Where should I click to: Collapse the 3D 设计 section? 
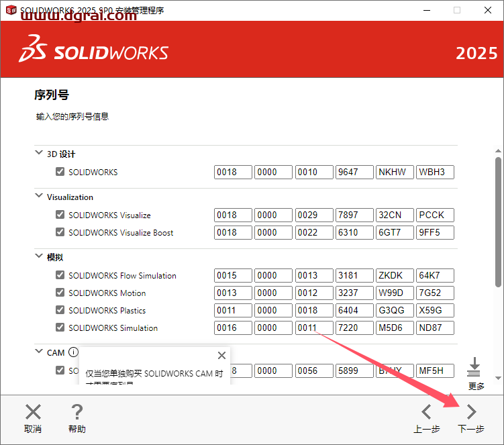38,153
